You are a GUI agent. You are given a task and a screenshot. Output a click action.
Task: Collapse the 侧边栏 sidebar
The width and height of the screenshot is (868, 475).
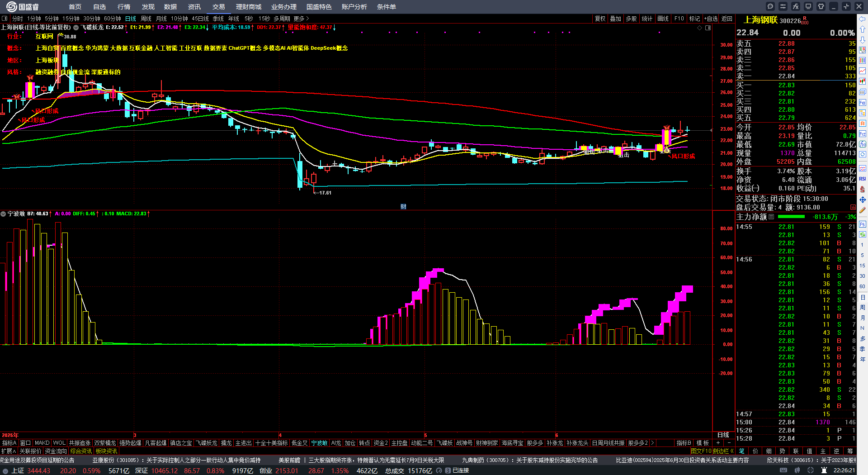724,451
